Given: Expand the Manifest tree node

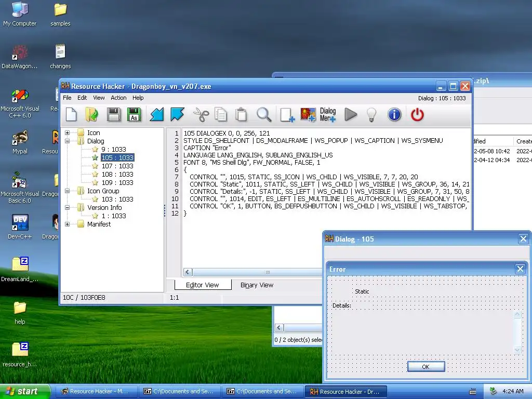Looking at the screenshot, I should [x=67, y=224].
